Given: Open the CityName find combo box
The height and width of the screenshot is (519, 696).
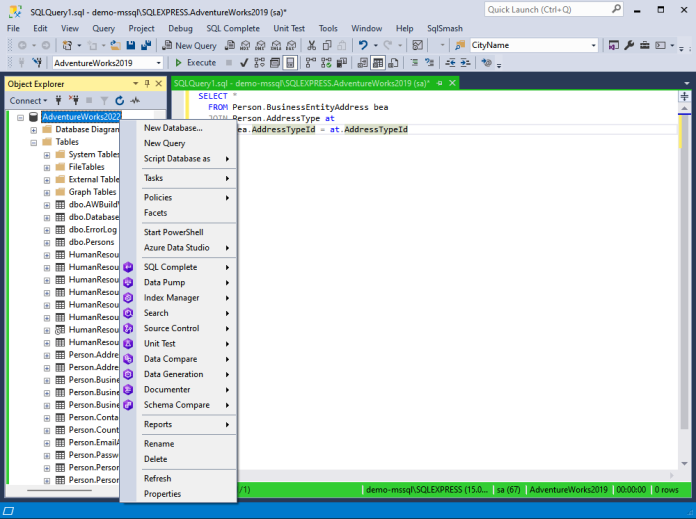Looking at the screenshot, I should point(534,45).
